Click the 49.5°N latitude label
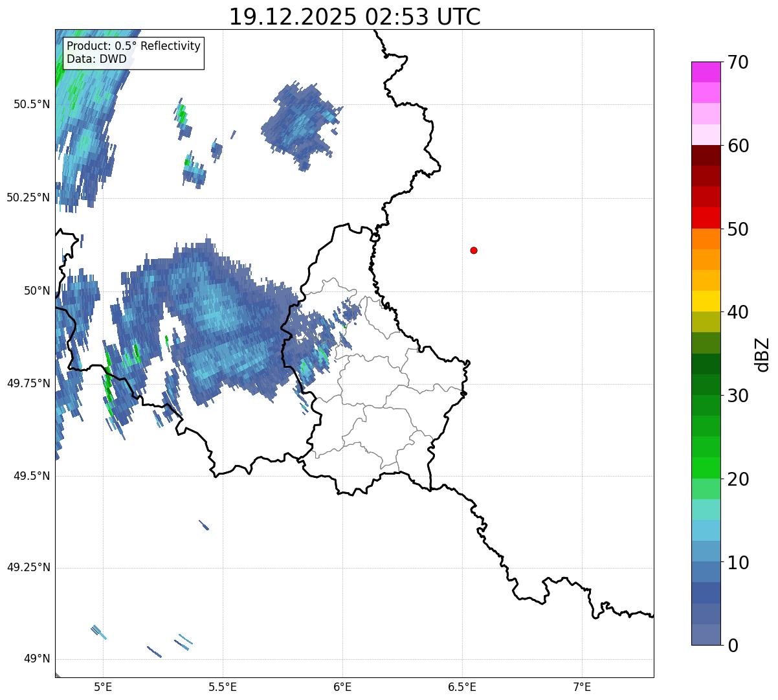 pos(32,476)
